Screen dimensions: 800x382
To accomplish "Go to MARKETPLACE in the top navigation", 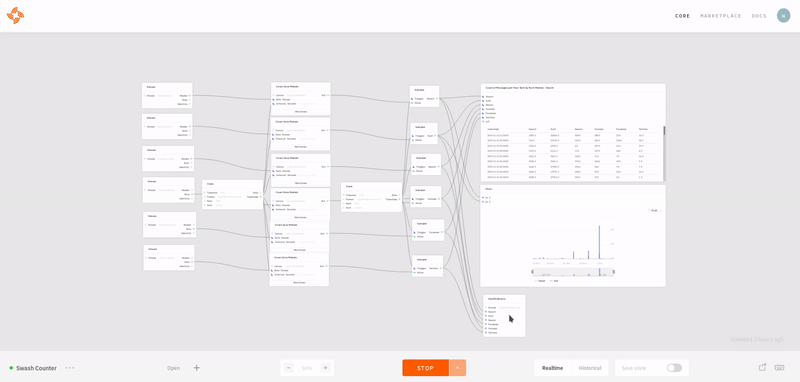I will 721,16.
